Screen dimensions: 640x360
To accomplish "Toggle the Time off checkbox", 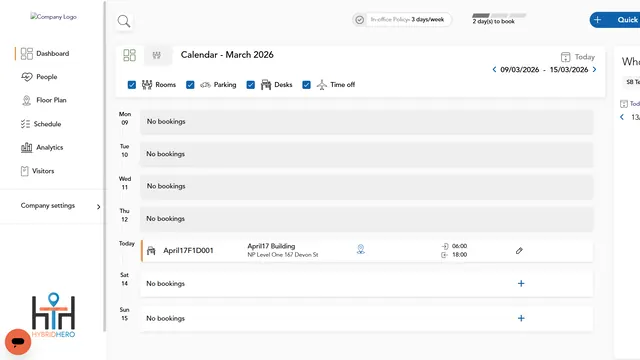I will [x=307, y=85].
